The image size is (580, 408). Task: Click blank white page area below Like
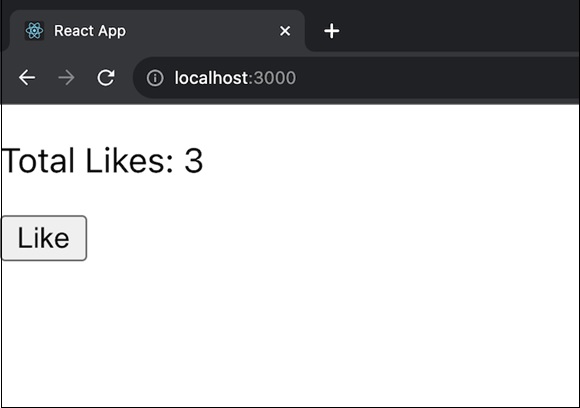click(290, 333)
